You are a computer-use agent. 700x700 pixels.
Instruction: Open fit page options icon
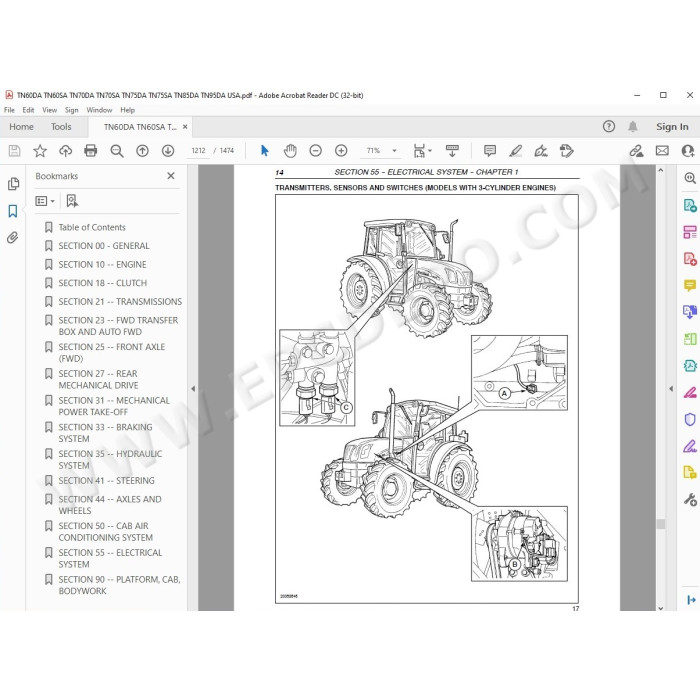tap(422, 151)
